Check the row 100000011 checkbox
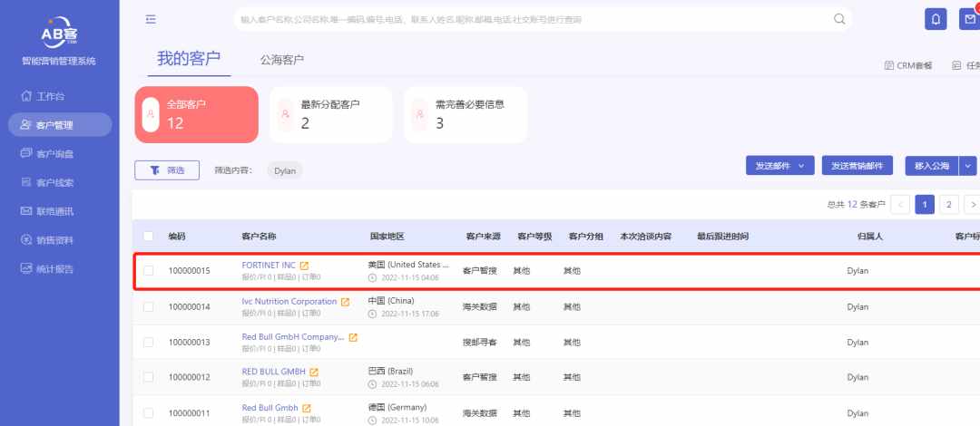 (148, 413)
